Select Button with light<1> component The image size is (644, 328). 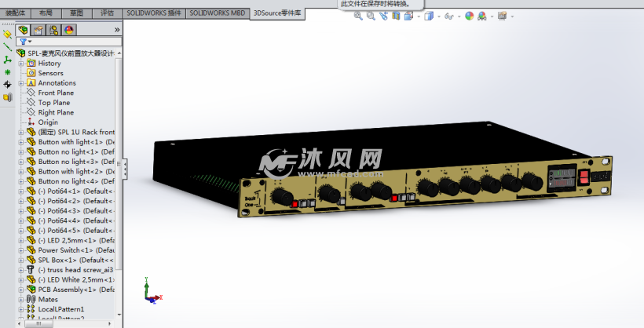click(x=70, y=142)
